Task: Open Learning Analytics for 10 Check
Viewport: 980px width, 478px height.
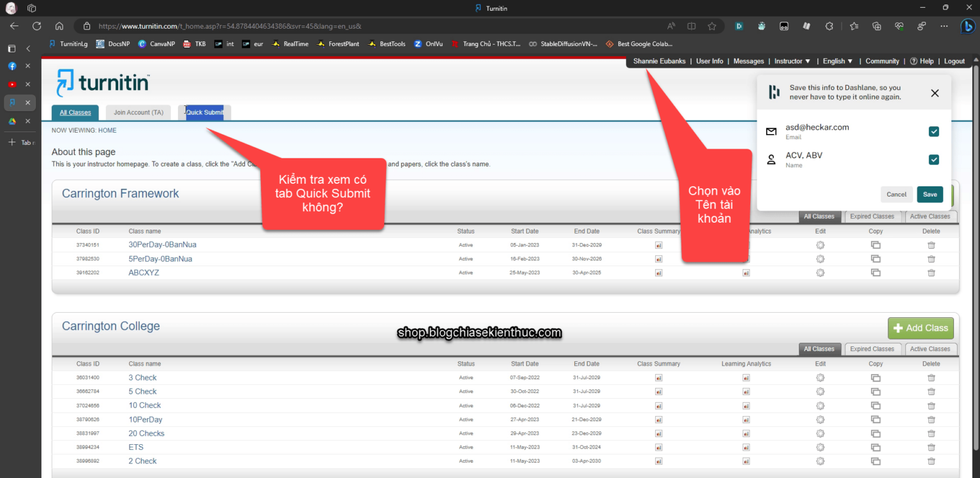Action: 746,406
